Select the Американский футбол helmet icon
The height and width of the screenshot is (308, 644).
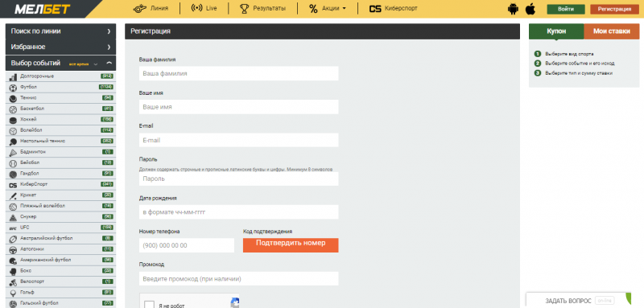point(13,260)
